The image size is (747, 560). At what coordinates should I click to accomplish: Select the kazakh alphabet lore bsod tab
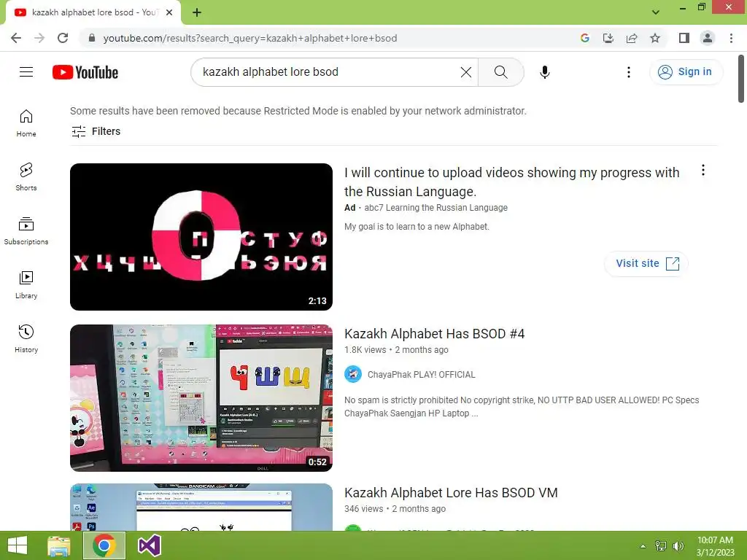pos(93,12)
